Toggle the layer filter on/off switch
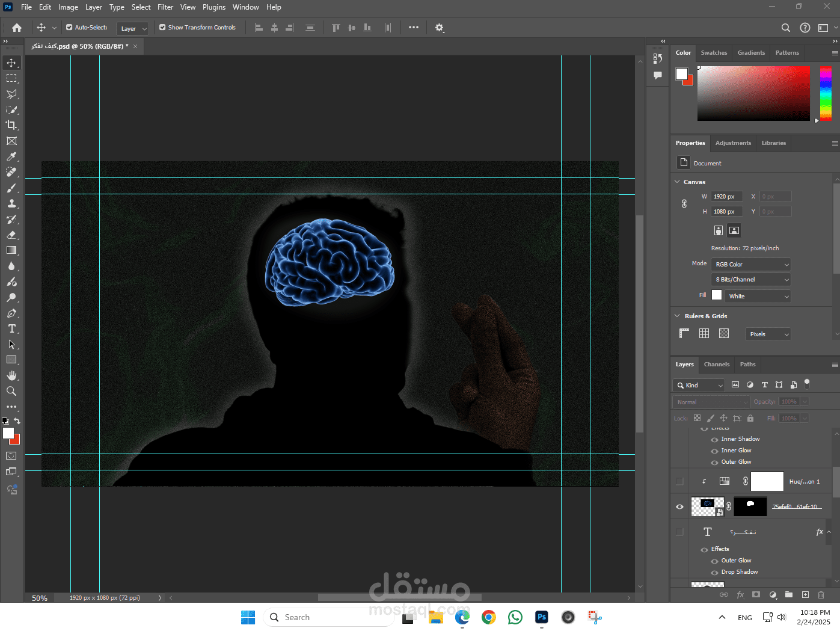This screenshot has height=631, width=840. pos(807,384)
